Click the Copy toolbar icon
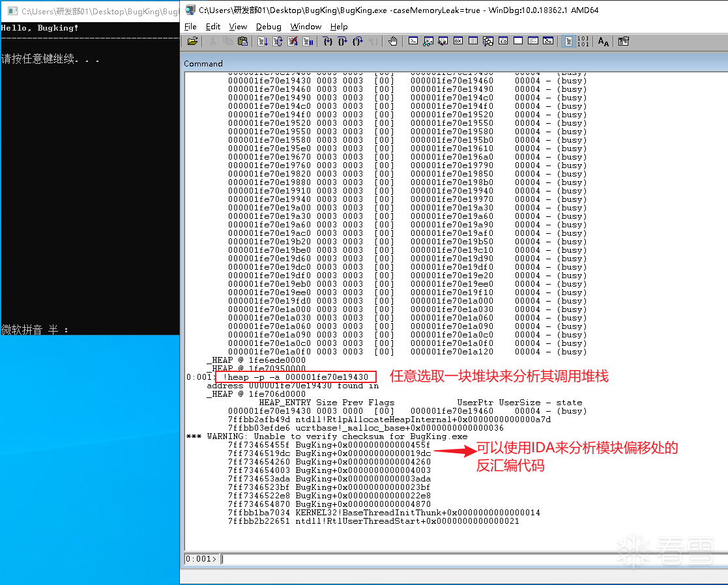 [227, 41]
